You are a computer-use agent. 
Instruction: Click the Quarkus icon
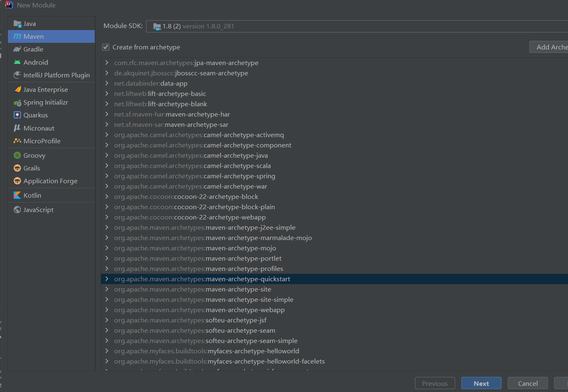[17, 115]
